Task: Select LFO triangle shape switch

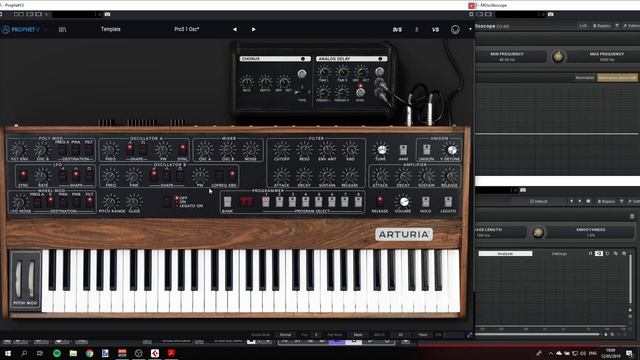Action: pos(76,176)
